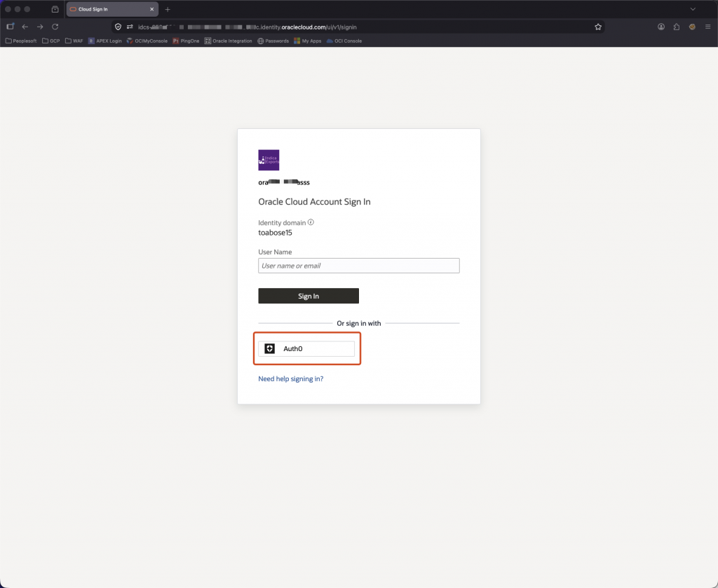The height and width of the screenshot is (588, 718).
Task: Click the colored extension icon near the menu
Action: pyautogui.click(x=692, y=27)
